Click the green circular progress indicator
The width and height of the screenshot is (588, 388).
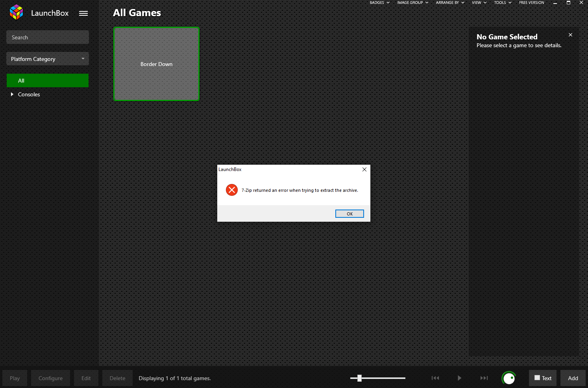point(509,378)
